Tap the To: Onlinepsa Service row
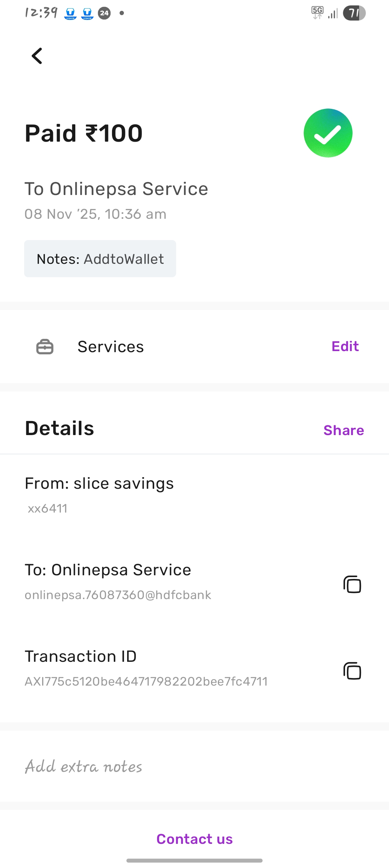This screenshot has width=389, height=868. point(108,570)
